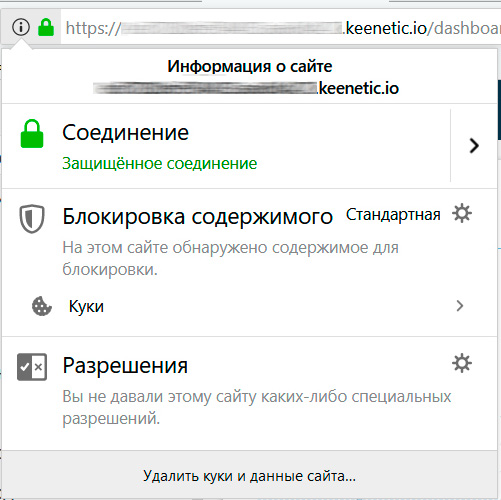Screen dimensions: 501x500
Task: Click the Стандартная blocking mode label
Action: coord(393,215)
